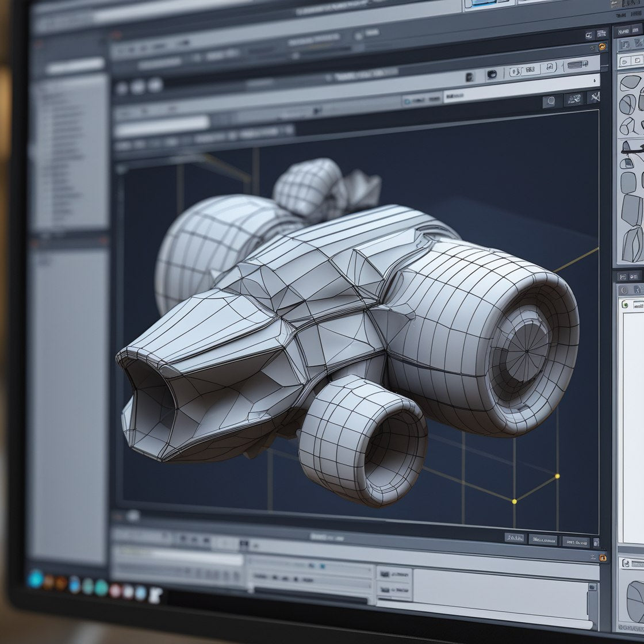This screenshot has width=644, height=644.
Task: Choose the tall wedge shape in the shape library
Action: 632,244
